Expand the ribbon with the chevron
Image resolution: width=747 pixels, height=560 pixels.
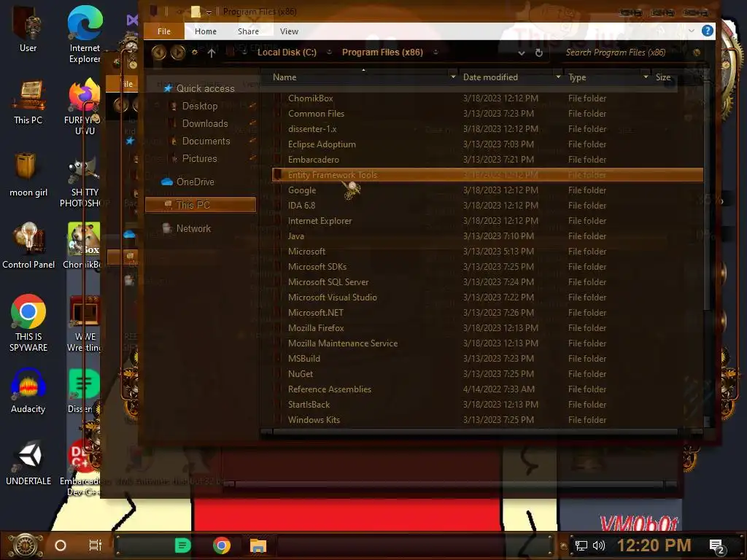click(x=692, y=31)
